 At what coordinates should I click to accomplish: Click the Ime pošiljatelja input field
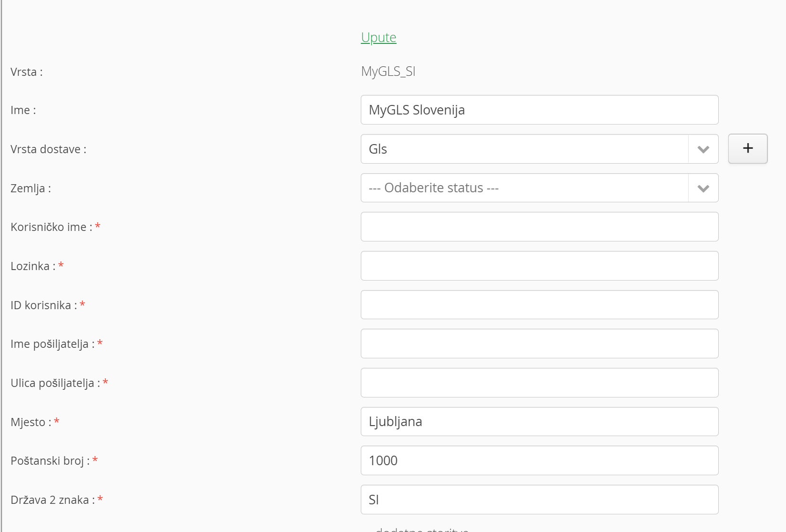[x=540, y=344]
